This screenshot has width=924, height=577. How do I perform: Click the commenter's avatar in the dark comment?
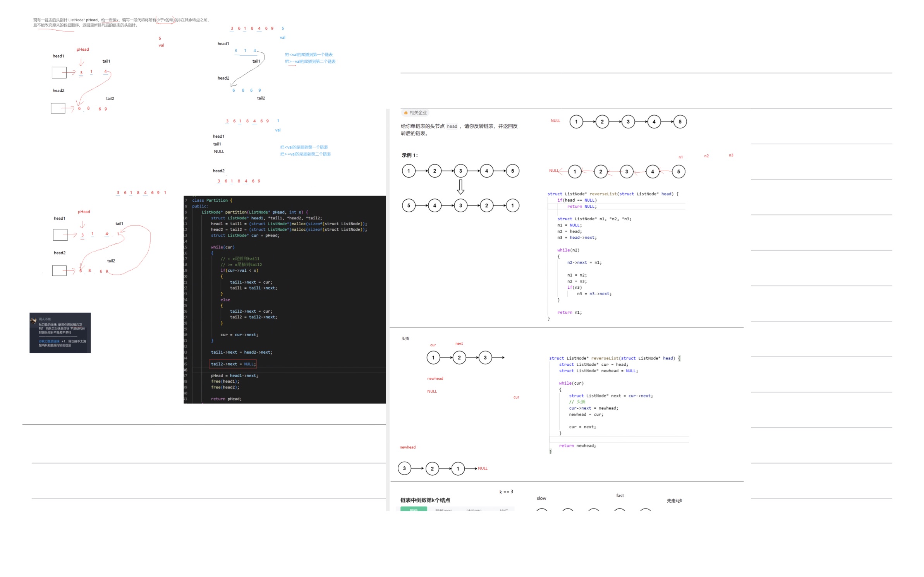click(x=34, y=320)
